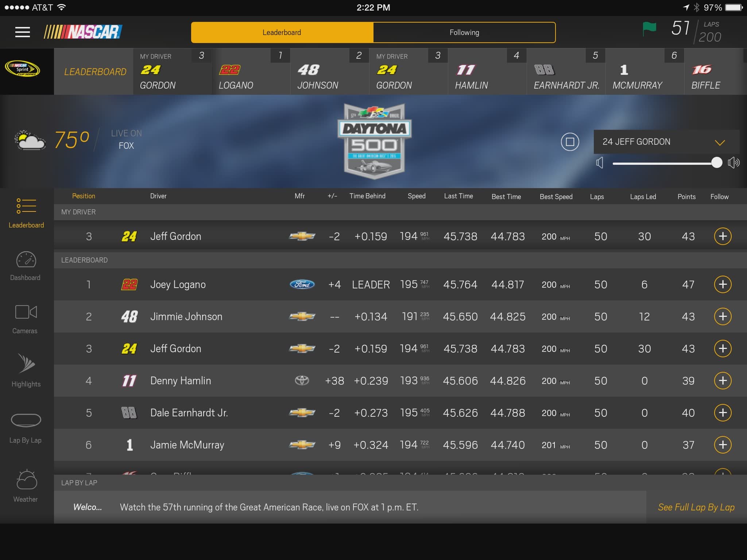747x560 pixels.
Task: Select the 1 McMurray ticker card
Action: 645,71
